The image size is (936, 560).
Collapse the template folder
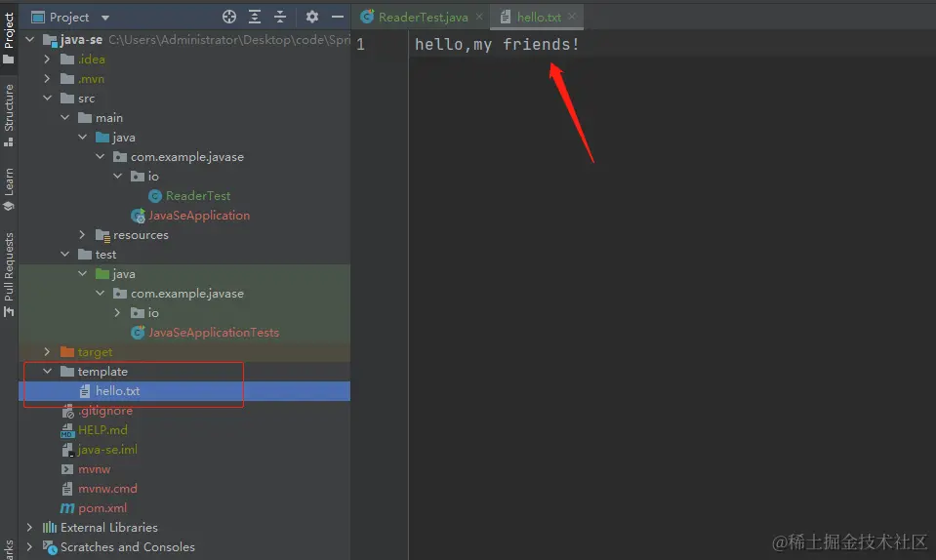47,371
